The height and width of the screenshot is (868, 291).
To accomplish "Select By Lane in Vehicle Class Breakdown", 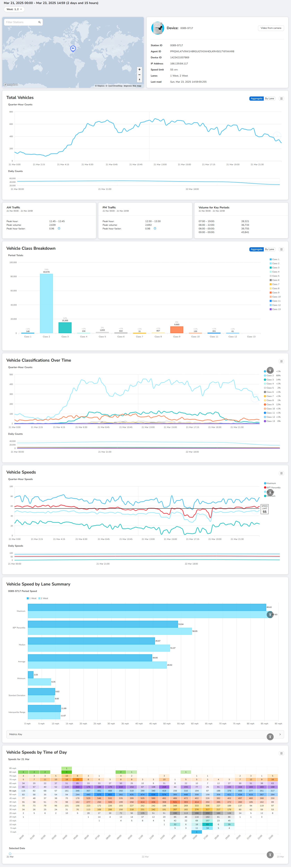I will 269,249.
